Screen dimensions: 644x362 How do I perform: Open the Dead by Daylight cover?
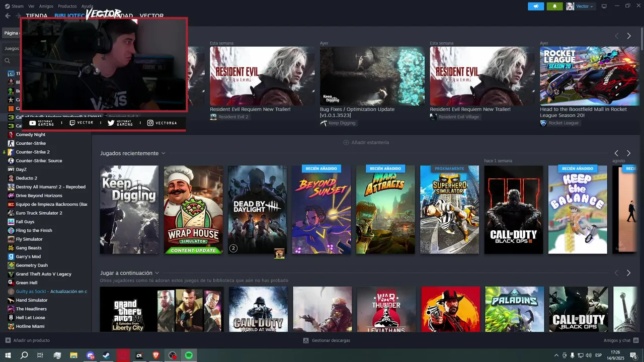257,210
